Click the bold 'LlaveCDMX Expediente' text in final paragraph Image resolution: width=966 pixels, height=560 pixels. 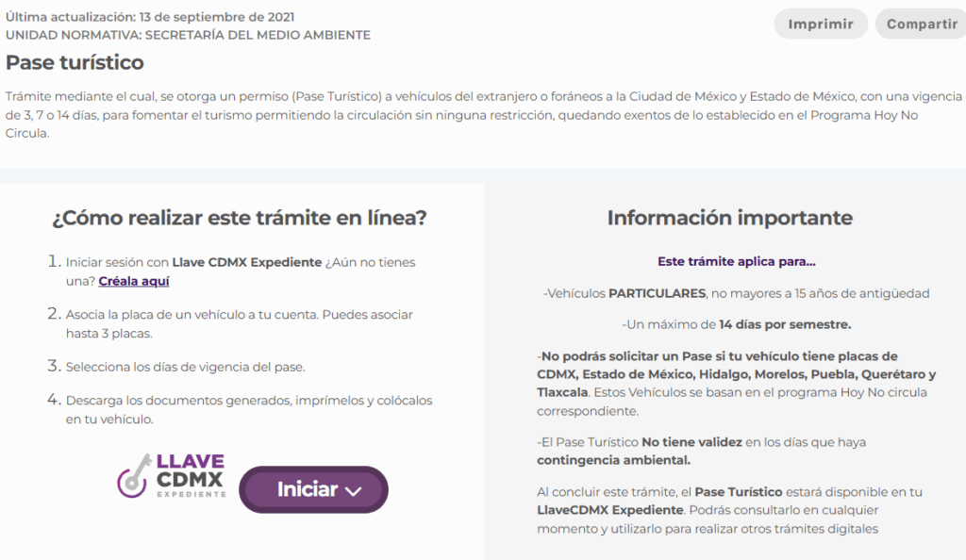pyautogui.click(x=610, y=510)
